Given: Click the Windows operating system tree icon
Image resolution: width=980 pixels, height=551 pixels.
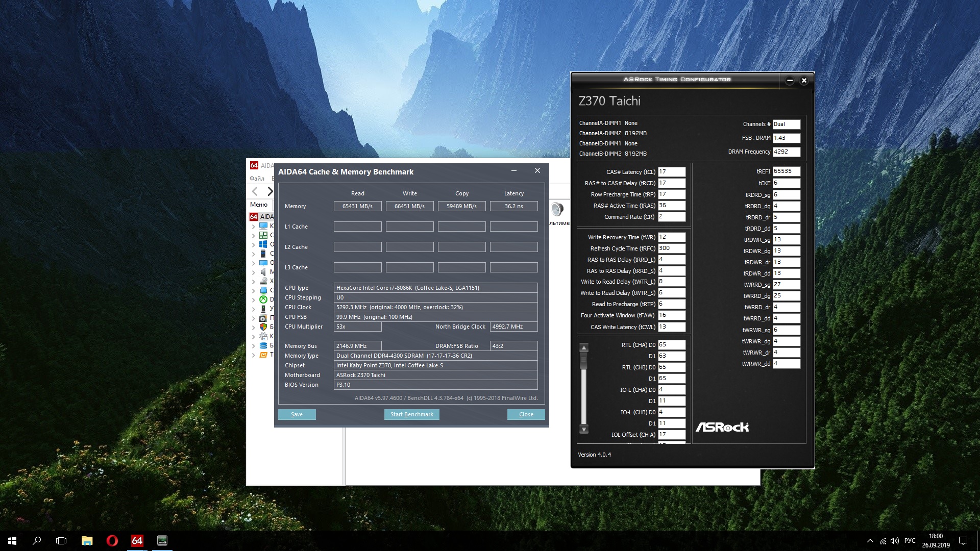Looking at the screenshot, I should tap(263, 244).
